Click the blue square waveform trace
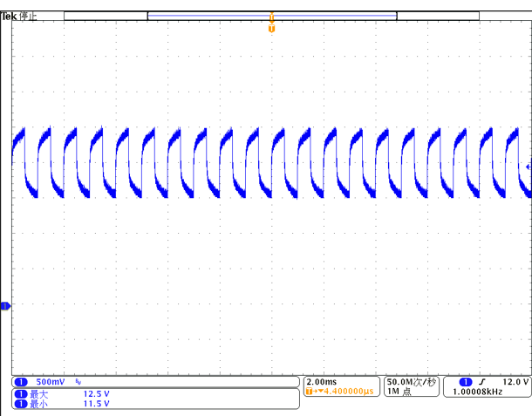Viewport: 532px width, 416px height. click(x=271, y=162)
